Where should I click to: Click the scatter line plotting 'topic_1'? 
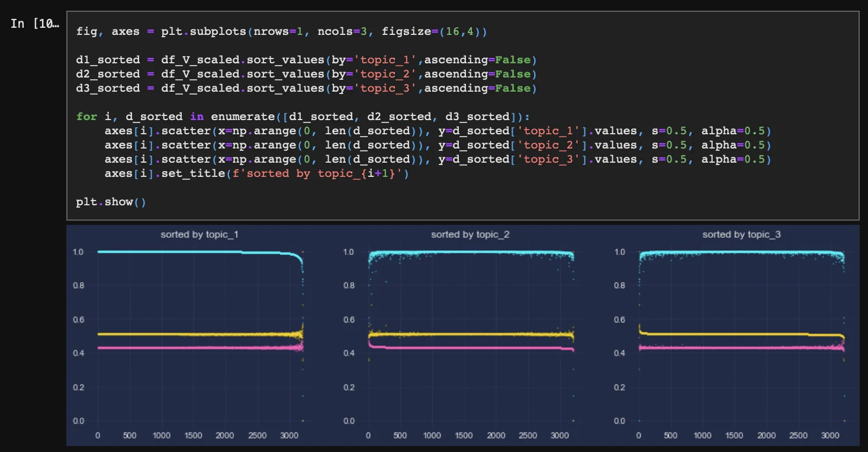click(438, 131)
